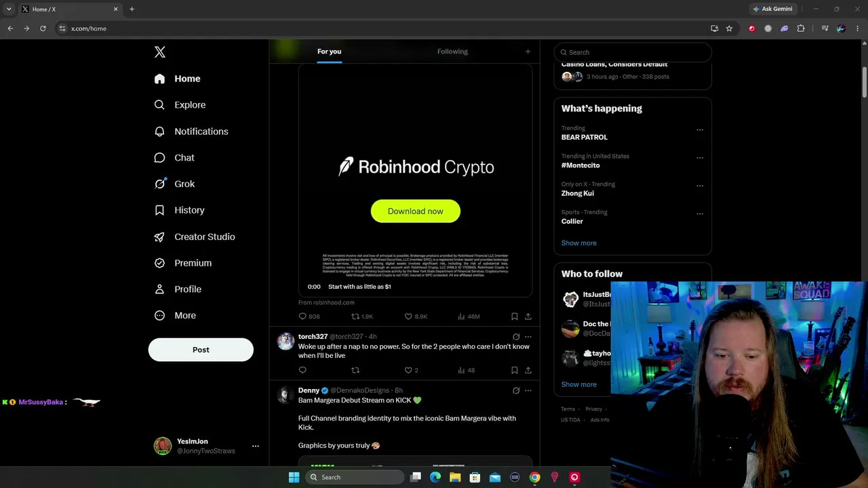Switch to the For you tab
Screen dimensions: 868x488
click(329, 52)
